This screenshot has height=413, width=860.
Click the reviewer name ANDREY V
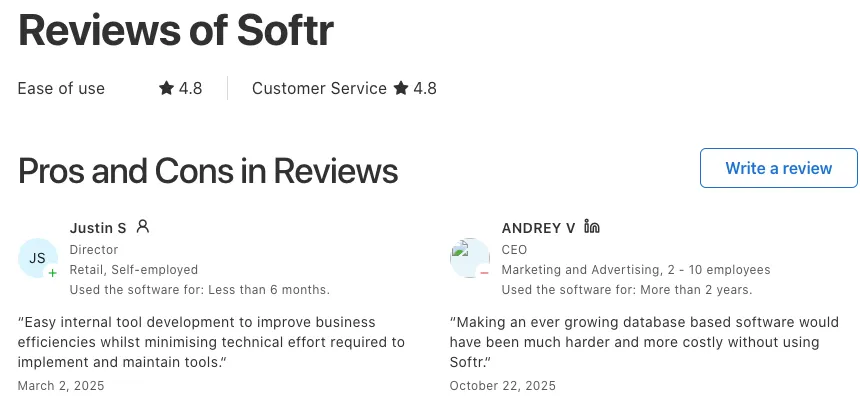[538, 228]
